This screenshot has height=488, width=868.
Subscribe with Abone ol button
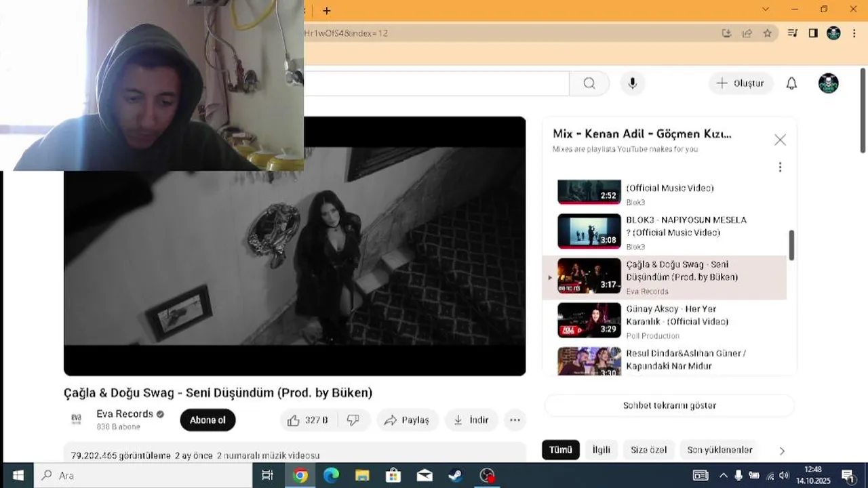[208, 420]
